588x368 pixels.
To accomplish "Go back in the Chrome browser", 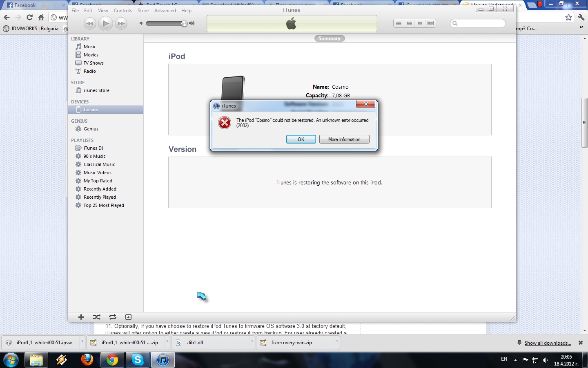I will coord(7,17).
